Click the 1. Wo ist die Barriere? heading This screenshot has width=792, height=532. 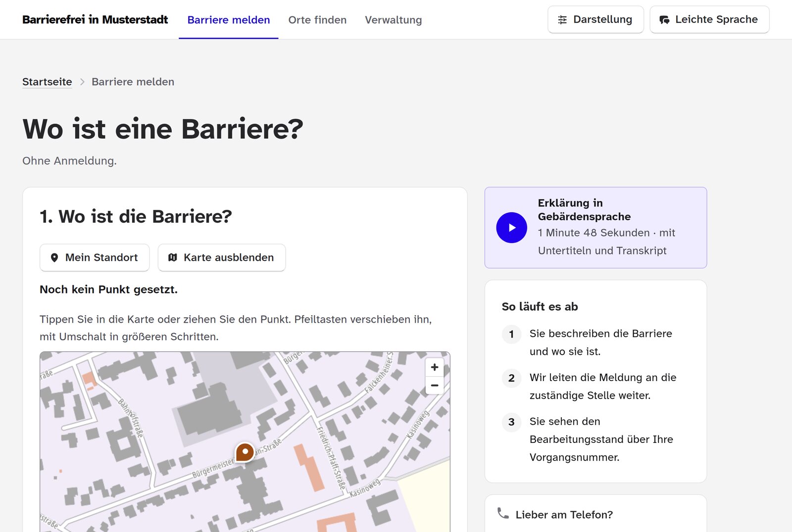point(136,216)
